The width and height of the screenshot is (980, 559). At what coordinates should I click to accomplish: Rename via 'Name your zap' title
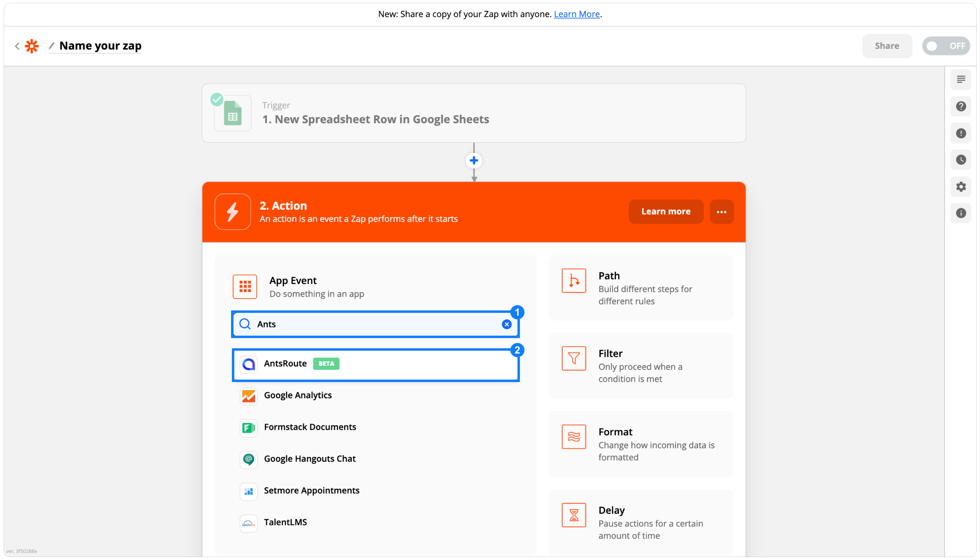(x=100, y=46)
